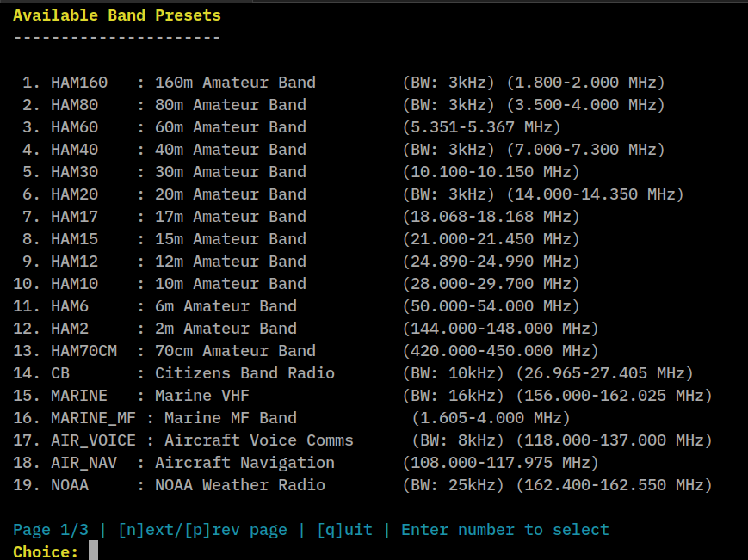This screenshot has width=748, height=560.
Task: Click the '(21.000-21.450 MHz)' frequency range
Action: (x=491, y=239)
